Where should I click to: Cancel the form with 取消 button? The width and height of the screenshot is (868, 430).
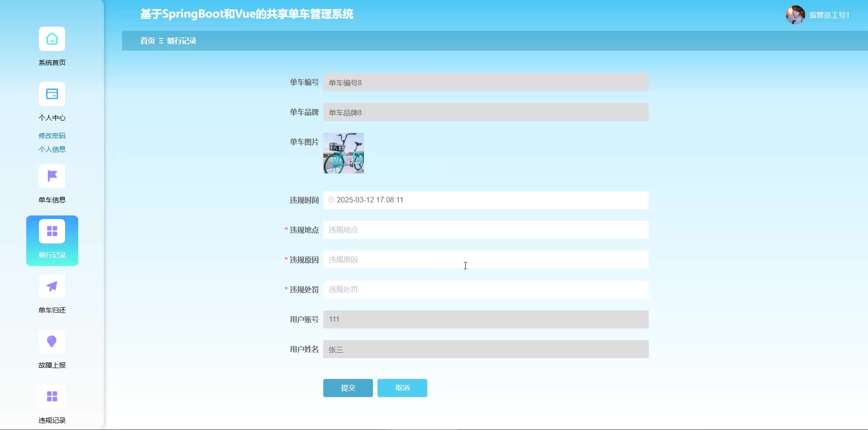tap(402, 388)
